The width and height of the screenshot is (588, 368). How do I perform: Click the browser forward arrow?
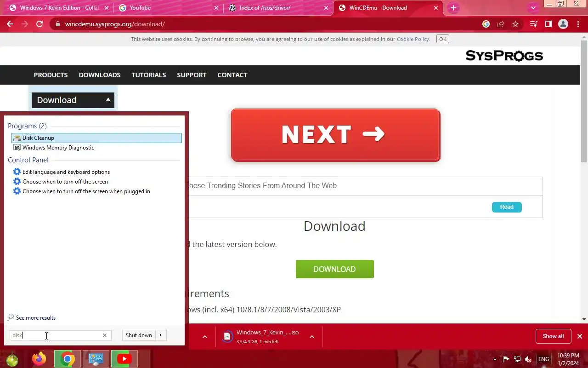point(25,24)
